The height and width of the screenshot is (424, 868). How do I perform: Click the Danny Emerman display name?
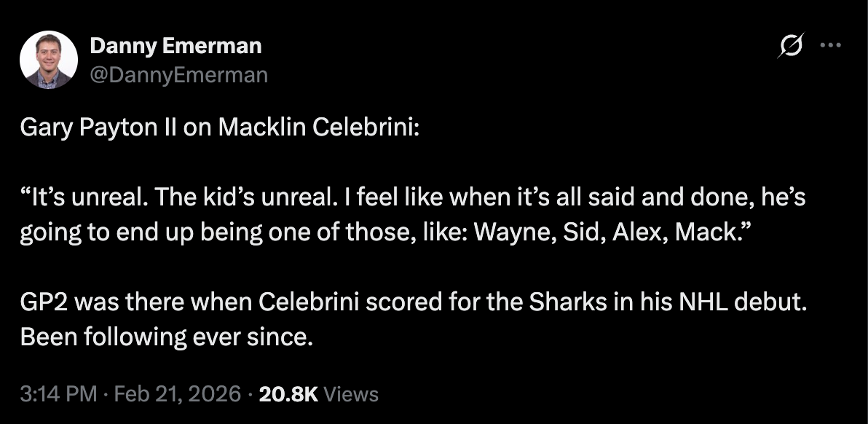click(x=175, y=46)
